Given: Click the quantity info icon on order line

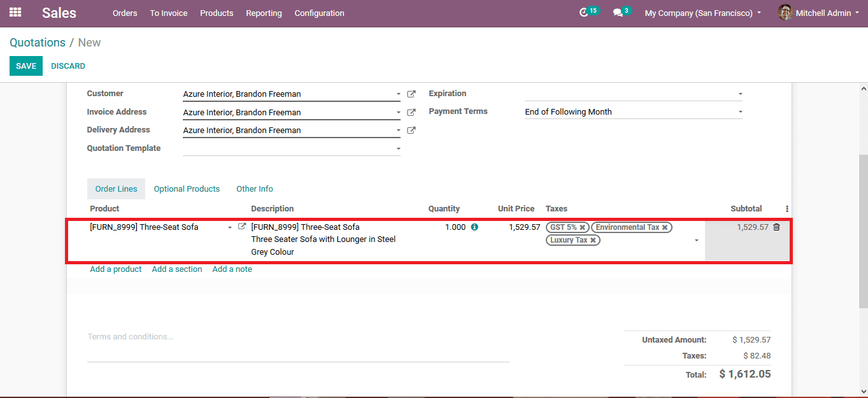Looking at the screenshot, I should tap(474, 227).
